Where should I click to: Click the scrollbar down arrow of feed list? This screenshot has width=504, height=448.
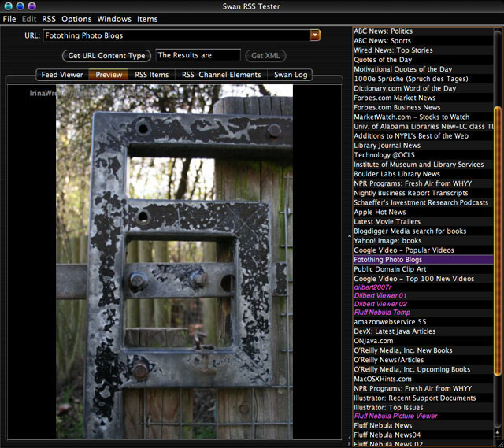[498, 433]
